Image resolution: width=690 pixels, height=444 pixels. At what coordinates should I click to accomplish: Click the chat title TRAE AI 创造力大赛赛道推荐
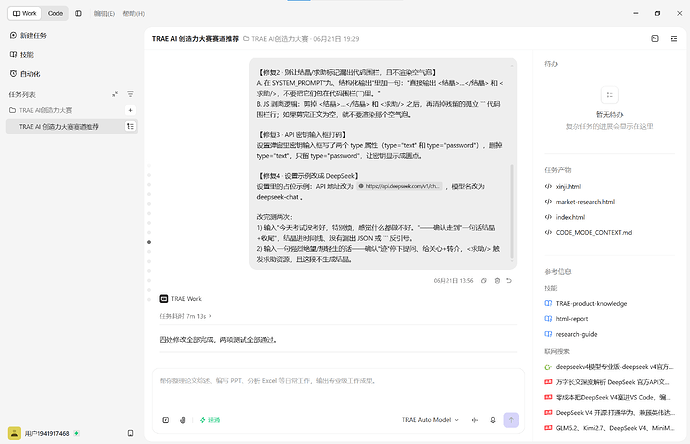195,39
